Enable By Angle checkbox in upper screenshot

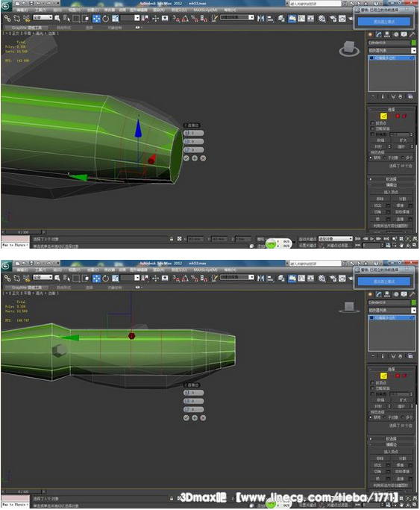(x=372, y=134)
